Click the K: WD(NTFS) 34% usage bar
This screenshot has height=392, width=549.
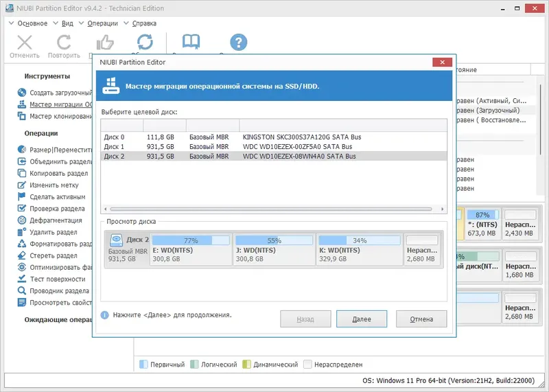360,240
